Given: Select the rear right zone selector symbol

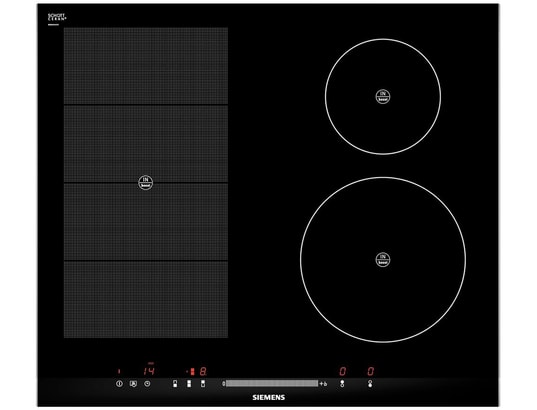Looking at the screenshot, I should [342, 384].
